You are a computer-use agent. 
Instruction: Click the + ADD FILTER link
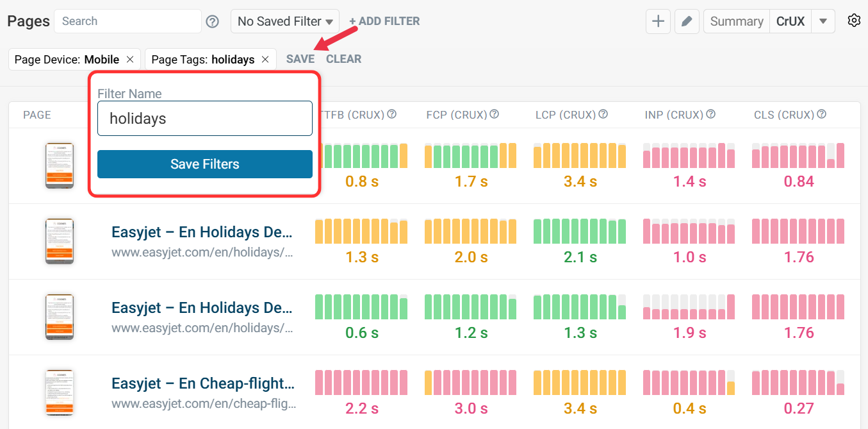(x=384, y=21)
